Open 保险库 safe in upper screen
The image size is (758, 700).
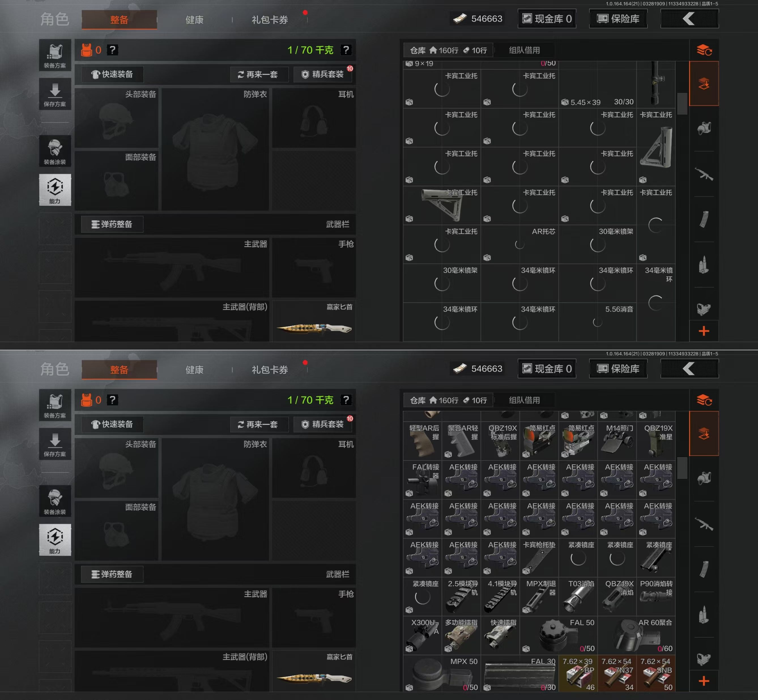coord(618,19)
